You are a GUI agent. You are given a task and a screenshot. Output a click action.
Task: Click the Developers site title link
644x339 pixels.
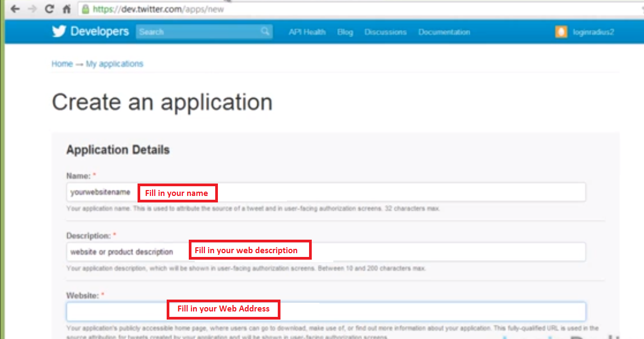(x=100, y=32)
